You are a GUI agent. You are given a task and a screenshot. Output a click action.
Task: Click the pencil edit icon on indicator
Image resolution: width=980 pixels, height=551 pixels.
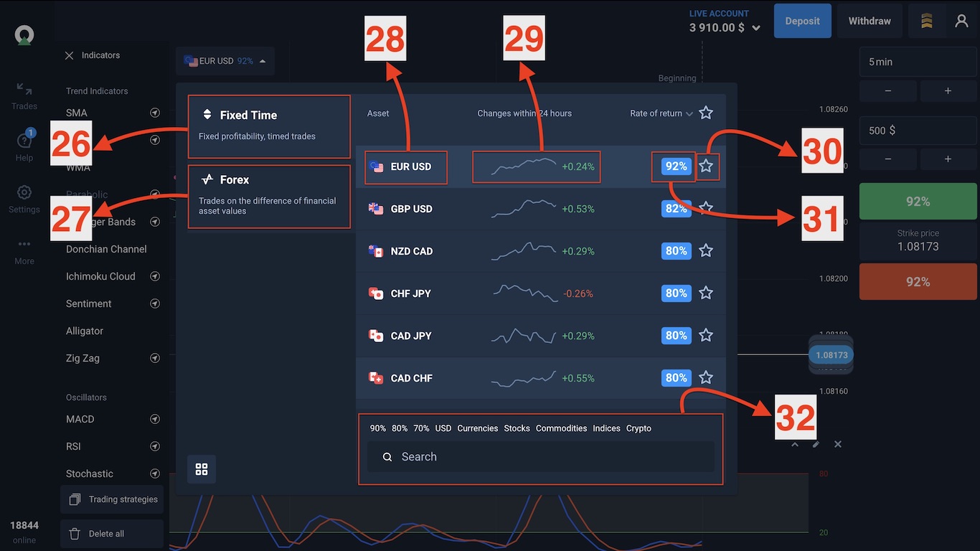816,444
